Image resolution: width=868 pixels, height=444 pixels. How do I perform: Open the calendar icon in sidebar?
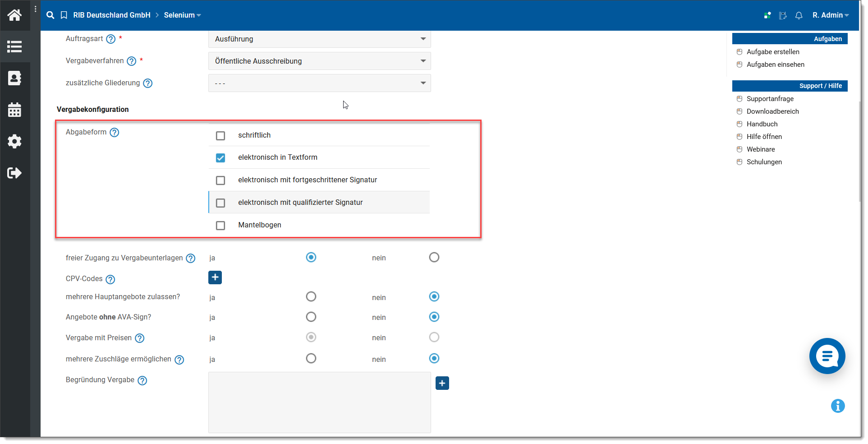(x=14, y=110)
